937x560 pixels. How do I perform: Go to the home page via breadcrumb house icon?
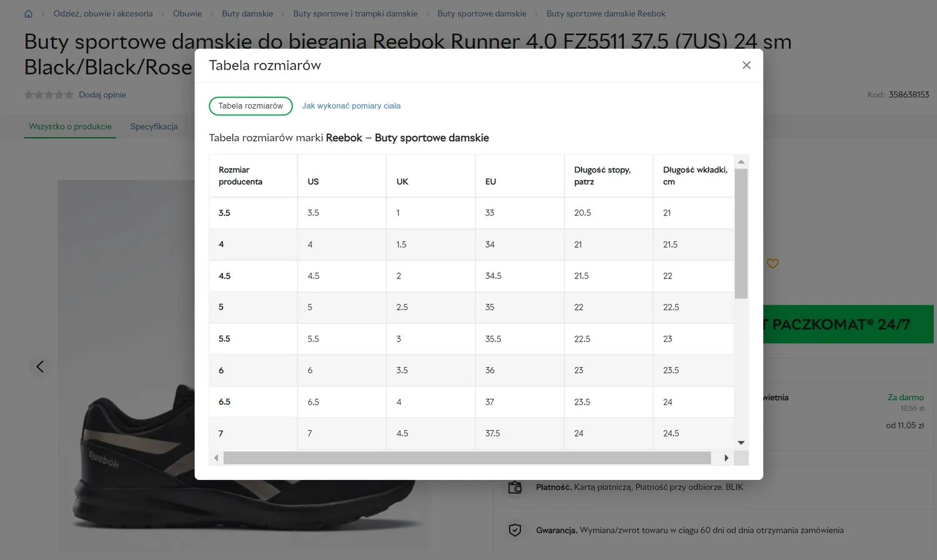[28, 14]
